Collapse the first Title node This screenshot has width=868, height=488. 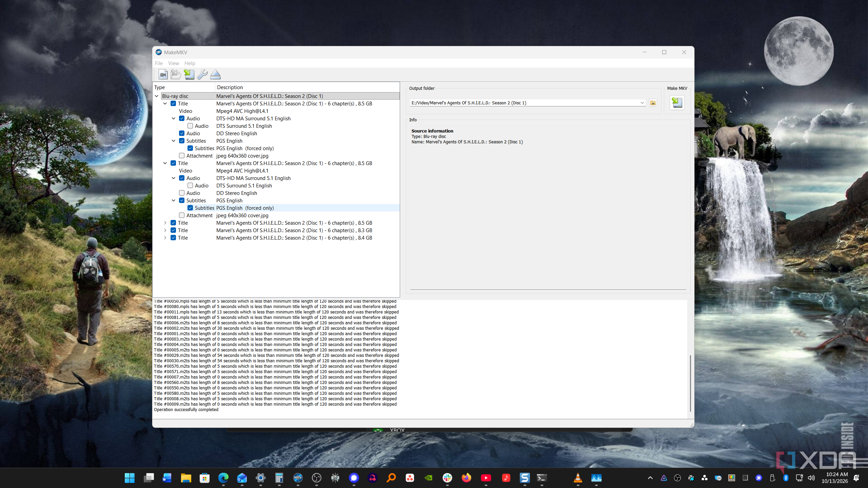[165, 104]
